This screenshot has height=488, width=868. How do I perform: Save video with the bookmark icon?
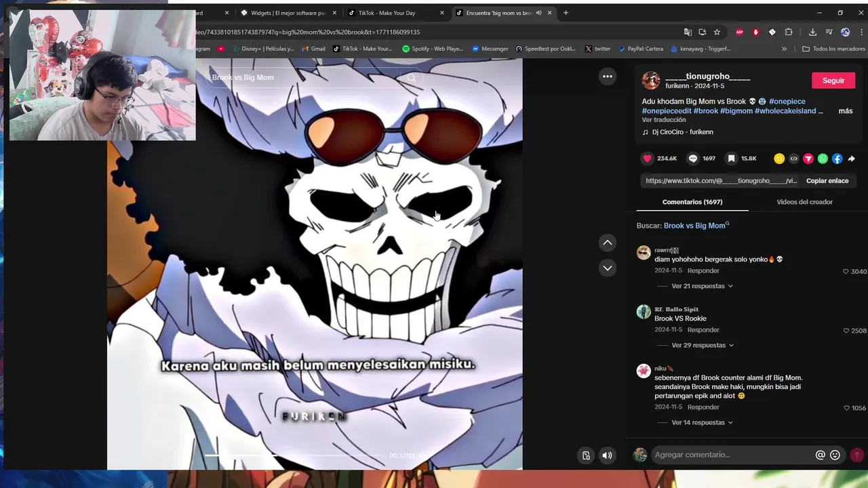(x=731, y=159)
